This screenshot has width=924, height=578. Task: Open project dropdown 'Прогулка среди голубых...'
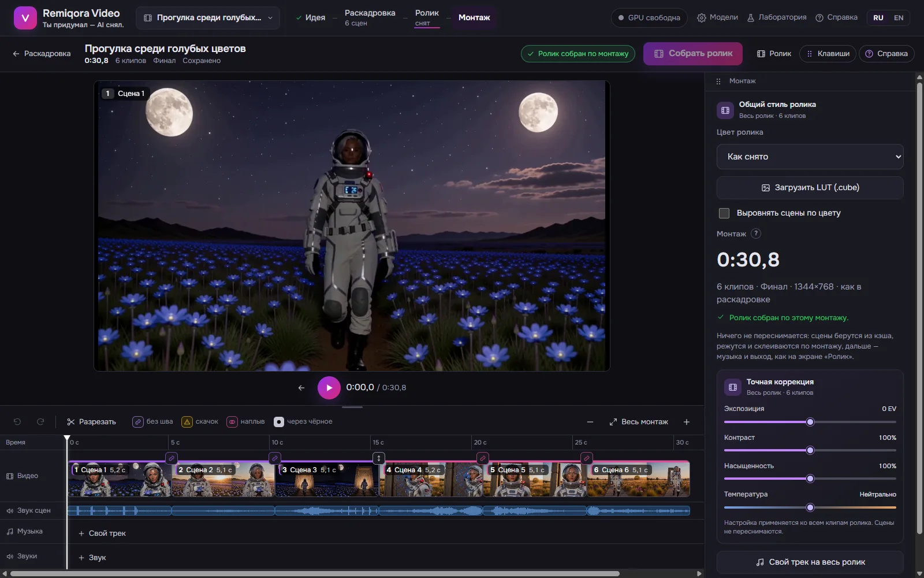click(x=208, y=18)
